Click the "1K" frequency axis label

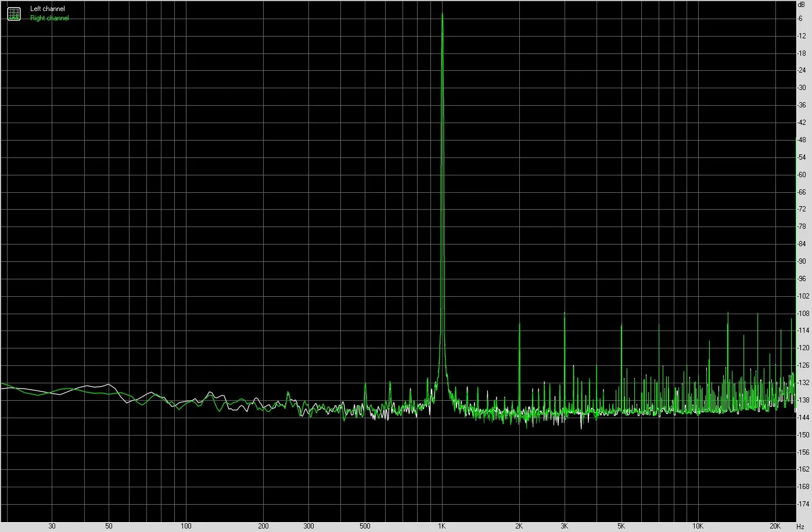coord(442,526)
